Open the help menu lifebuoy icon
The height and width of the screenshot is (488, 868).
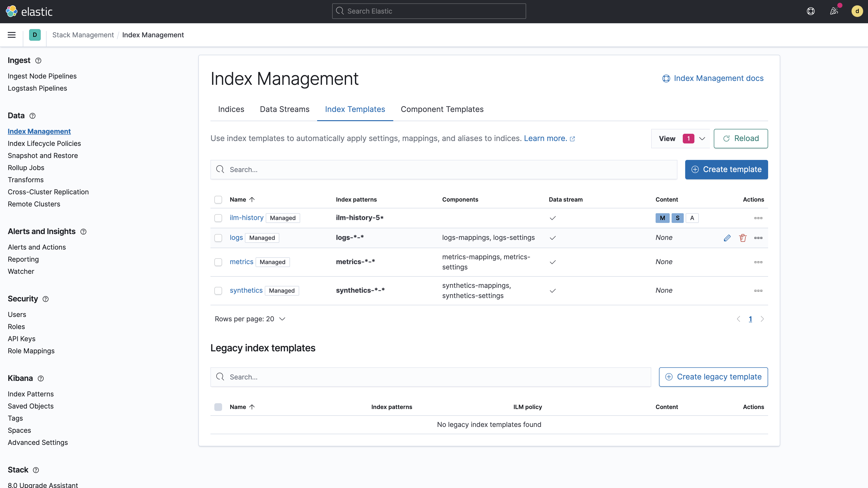810,11
